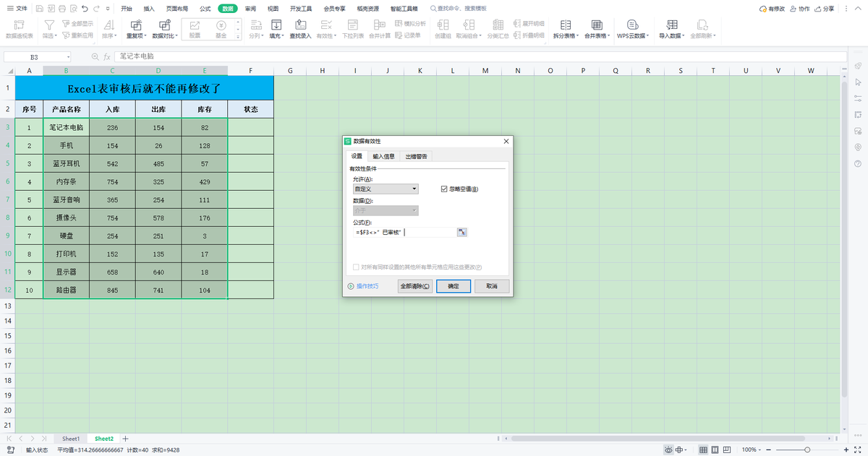The image size is (868, 456).
Task: Click the 填充 fill icon
Action: point(276,25)
